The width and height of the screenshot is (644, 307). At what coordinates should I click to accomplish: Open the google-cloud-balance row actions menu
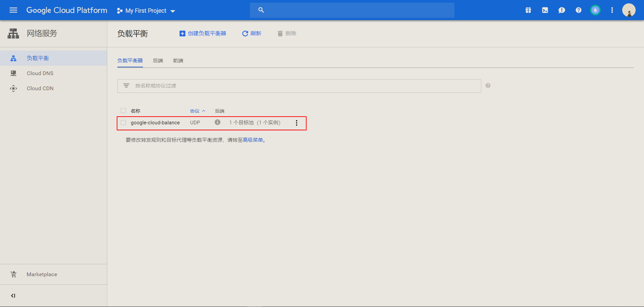[x=297, y=123]
